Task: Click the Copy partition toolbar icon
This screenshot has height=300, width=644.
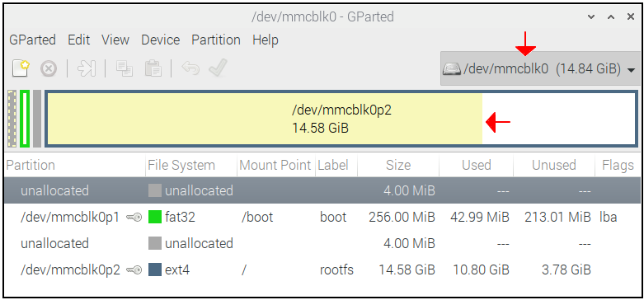Action: click(x=125, y=68)
